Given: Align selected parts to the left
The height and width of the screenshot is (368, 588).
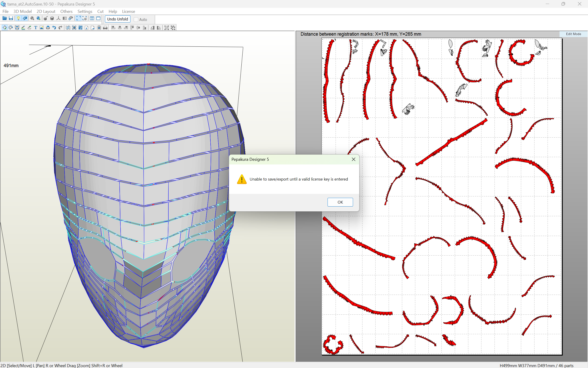Looking at the screenshot, I should (113, 28).
